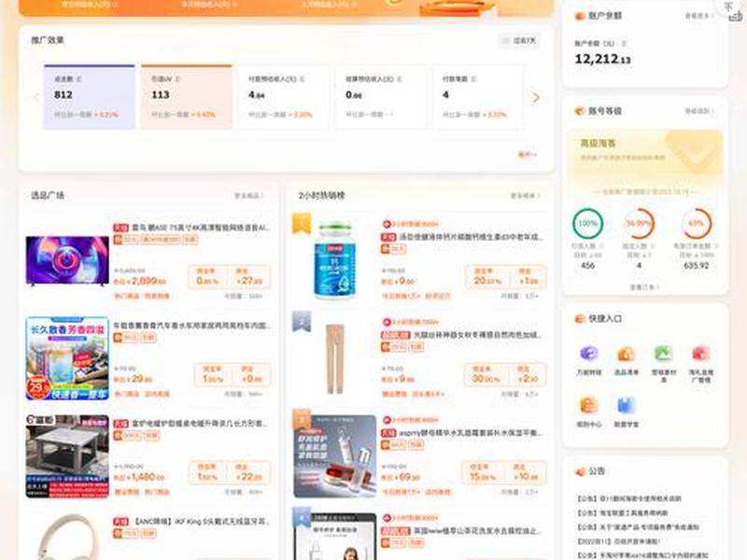Click the TV commission box showing ¥27
This screenshot has width=747, height=560.
[229, 276]
